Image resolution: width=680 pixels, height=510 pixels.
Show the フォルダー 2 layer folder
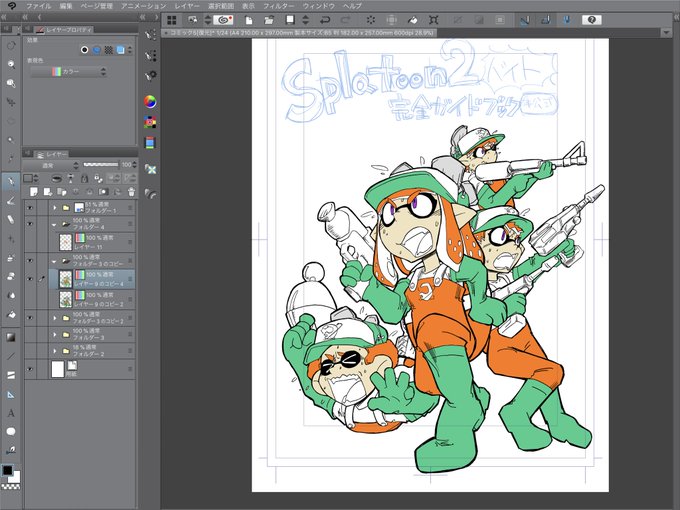30,351
